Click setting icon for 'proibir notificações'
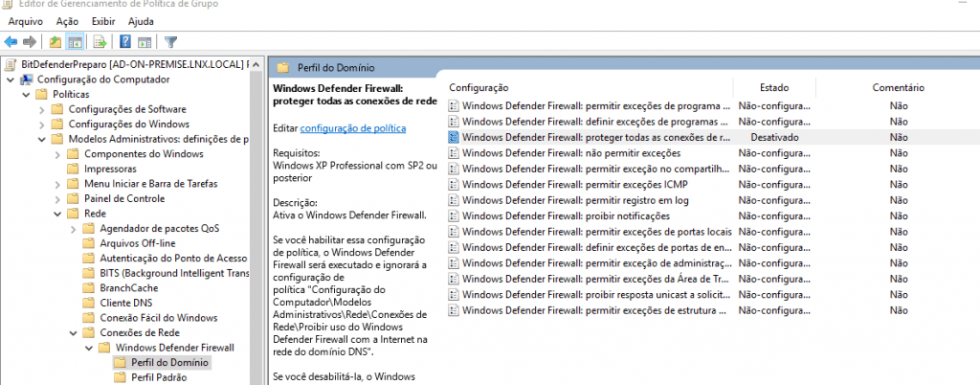This screenshot has width=980, height=385. [455, 216]
